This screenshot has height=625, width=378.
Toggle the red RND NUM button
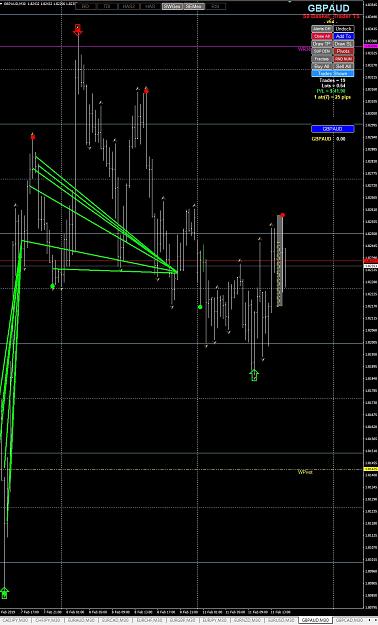click(x=344, y=59)
